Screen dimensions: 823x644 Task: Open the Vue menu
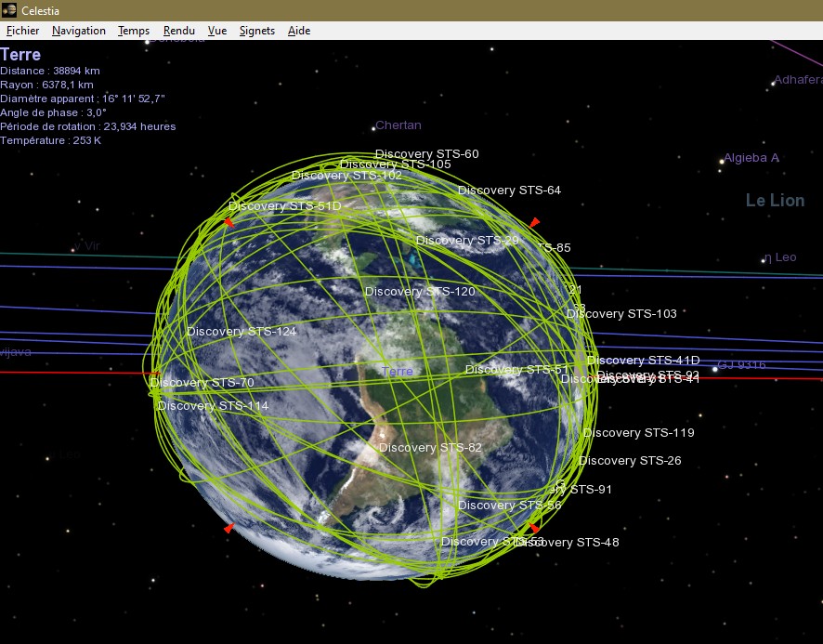coord(217,31)
